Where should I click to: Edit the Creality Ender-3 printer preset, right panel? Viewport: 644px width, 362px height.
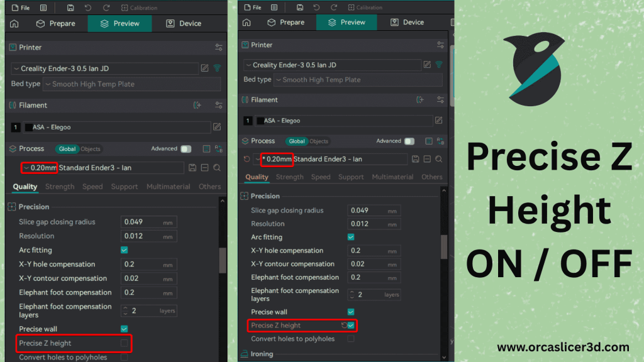click(427, 65)
